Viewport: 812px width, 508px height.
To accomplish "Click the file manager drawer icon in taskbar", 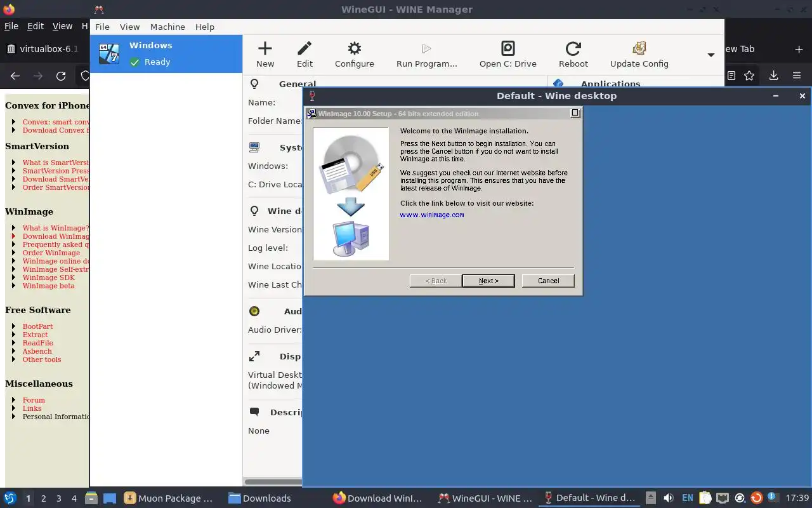I will tap(91, 498).
